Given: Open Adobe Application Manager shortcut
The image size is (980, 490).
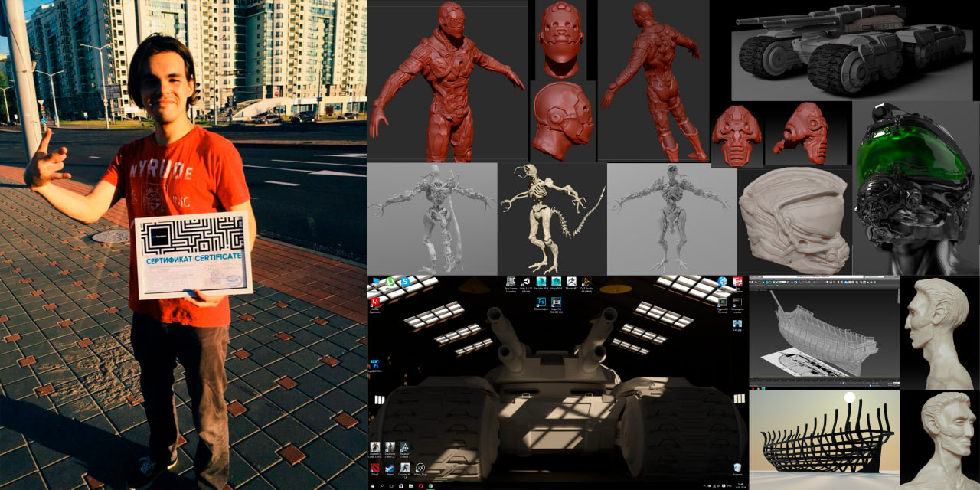Looking at the screenshot, I should point(374,303).
